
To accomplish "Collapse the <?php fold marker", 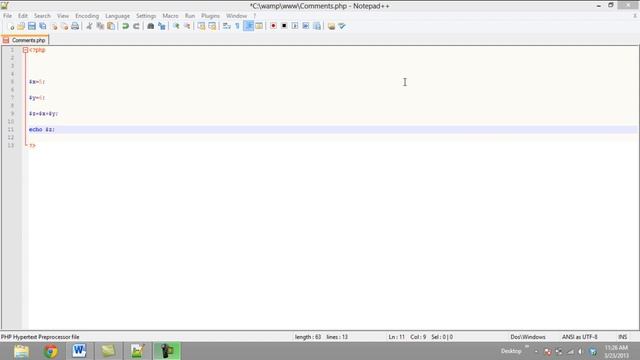I will [25, 50].
